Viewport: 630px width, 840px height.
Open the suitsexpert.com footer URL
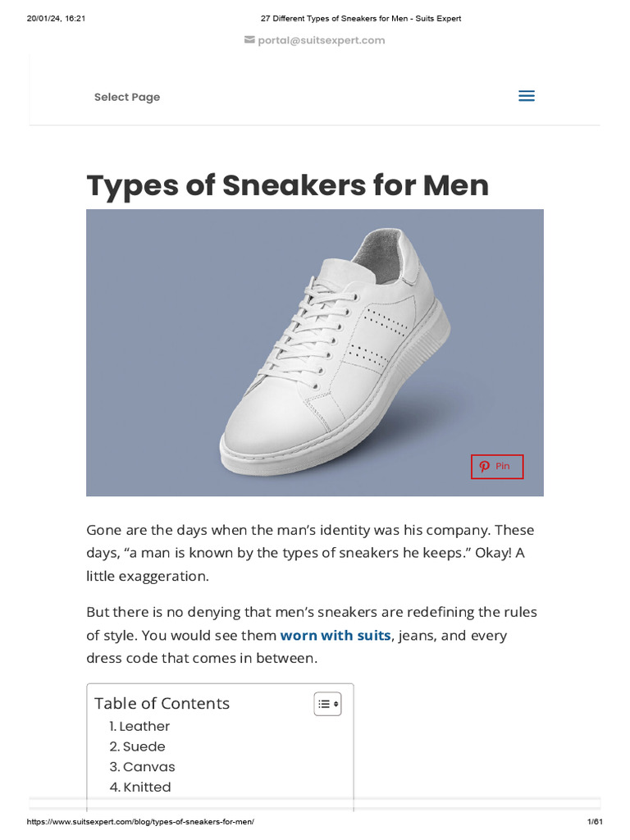click(140, 822)
